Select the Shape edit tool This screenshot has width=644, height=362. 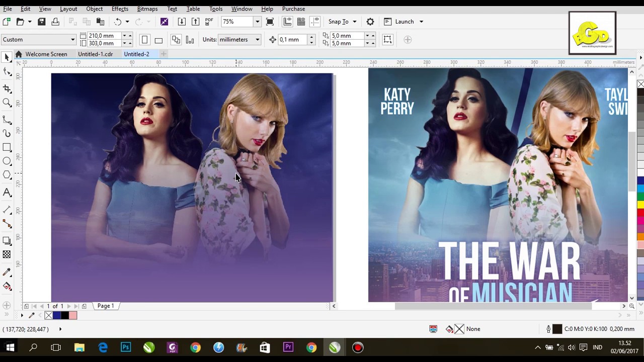(7, 72)
